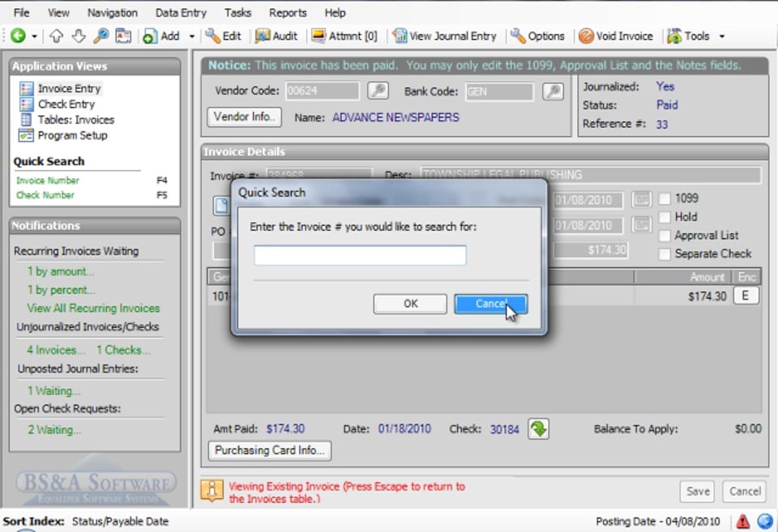Go to previous record with up arrow
Viewport: 778px width, 532px height.
tap(57, 36)
